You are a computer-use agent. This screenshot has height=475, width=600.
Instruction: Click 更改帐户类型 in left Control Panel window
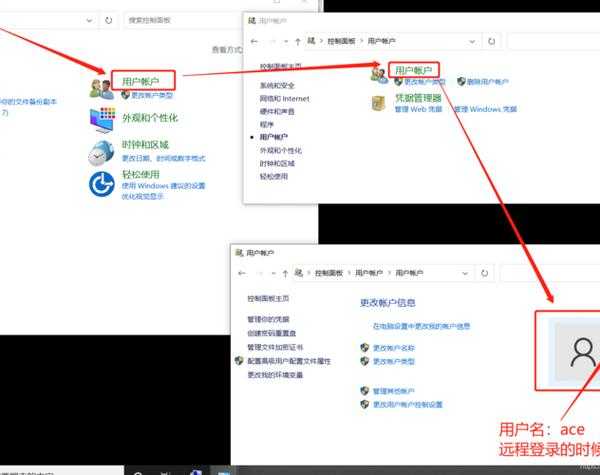click(x=152, y=95)
